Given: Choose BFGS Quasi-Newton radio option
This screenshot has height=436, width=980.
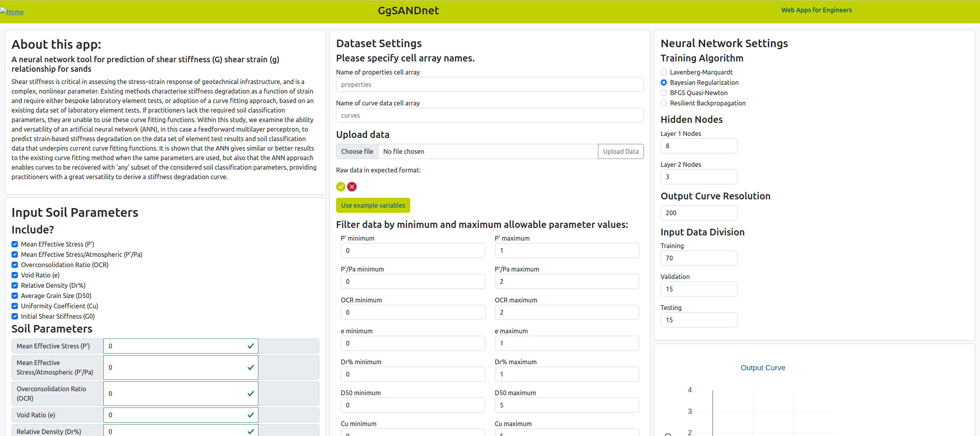Looking at the screenshot, I should point(664,93).
